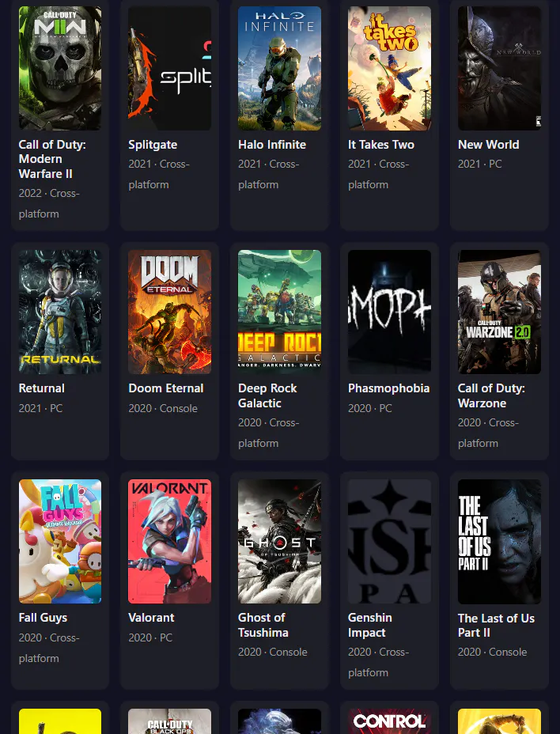Image resolution: width=560 pixels, height=734 pixels.
Task: Open the Call of Duty: Warzone title
Action: pyautogui.click(x=491, y=395)
